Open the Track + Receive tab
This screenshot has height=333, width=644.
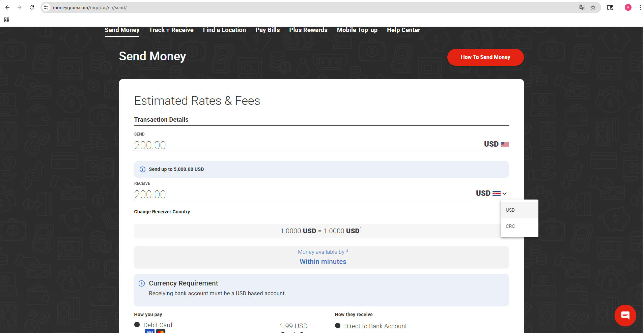tap(171, 30)
